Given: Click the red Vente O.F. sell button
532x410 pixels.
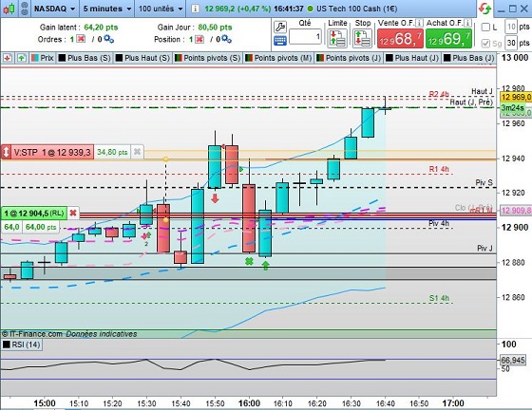Looking at the screenshot, I should [400, 38].
